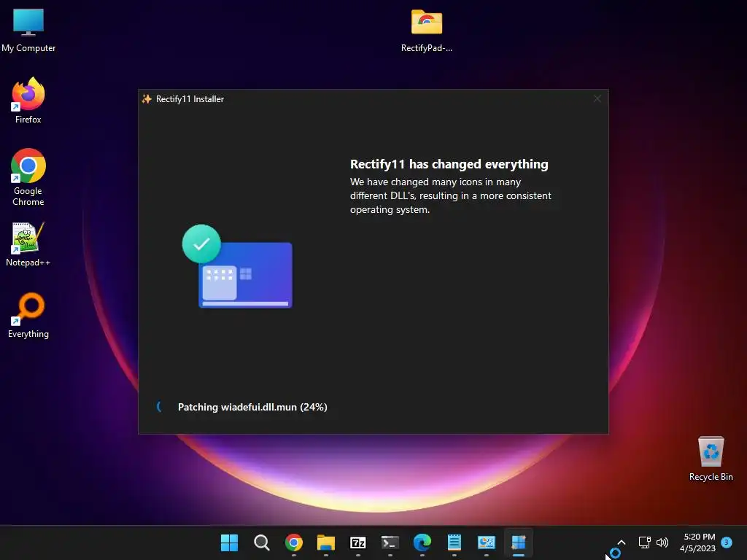Open Chrome from the taskbar
Screen dimensions: 747x560
click(x=293, y=542)
